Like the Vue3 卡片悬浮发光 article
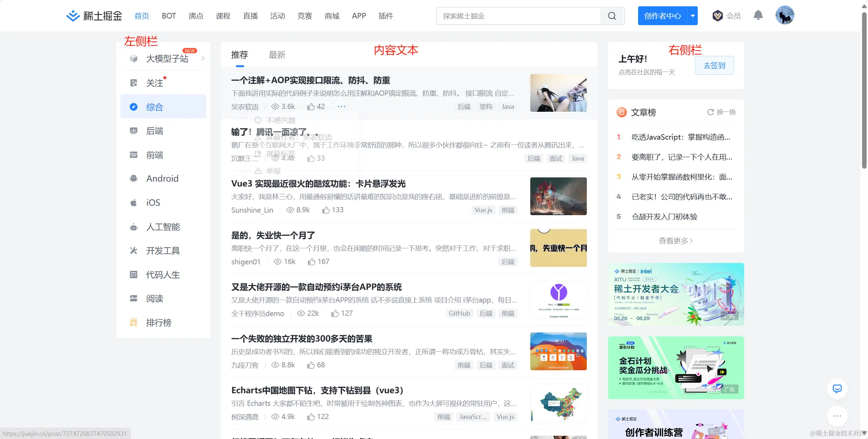 point(326,210)
